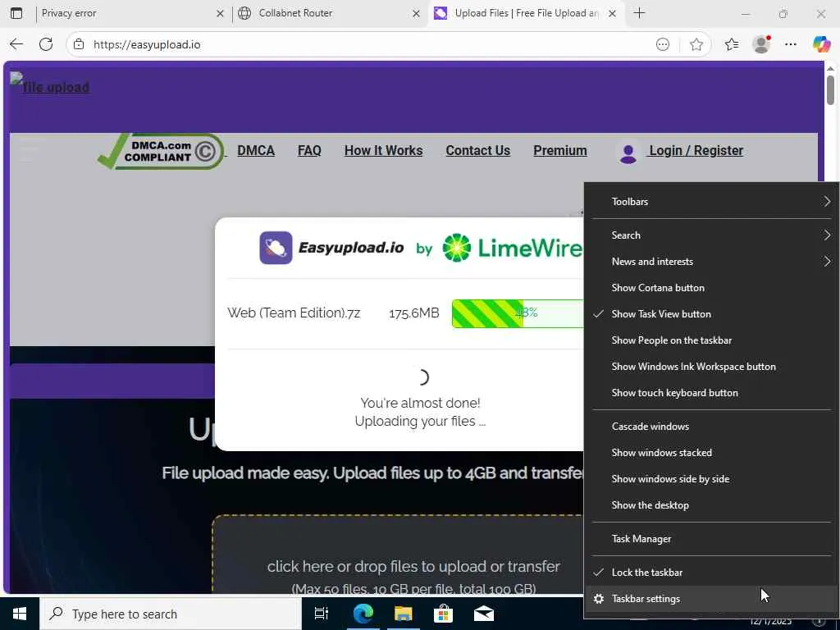Add this page to favorites star
Screen dimensions: 840x630
[x=696, y=44]
